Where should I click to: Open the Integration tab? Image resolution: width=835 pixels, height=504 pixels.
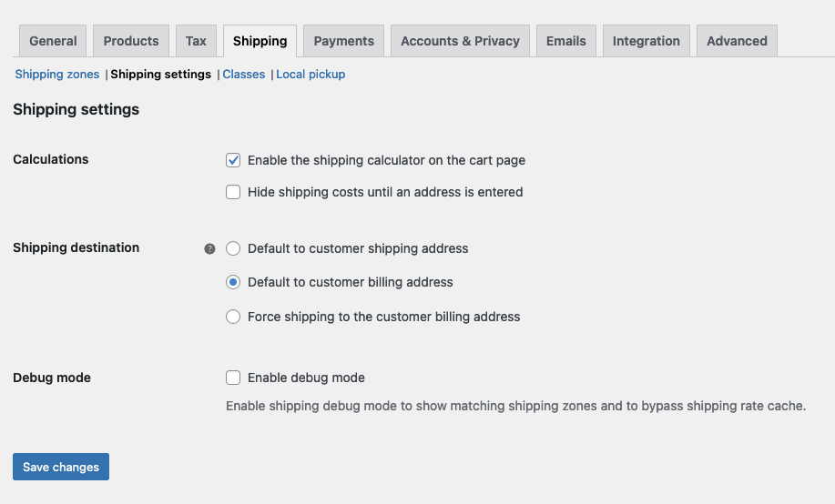coord(646,41)
